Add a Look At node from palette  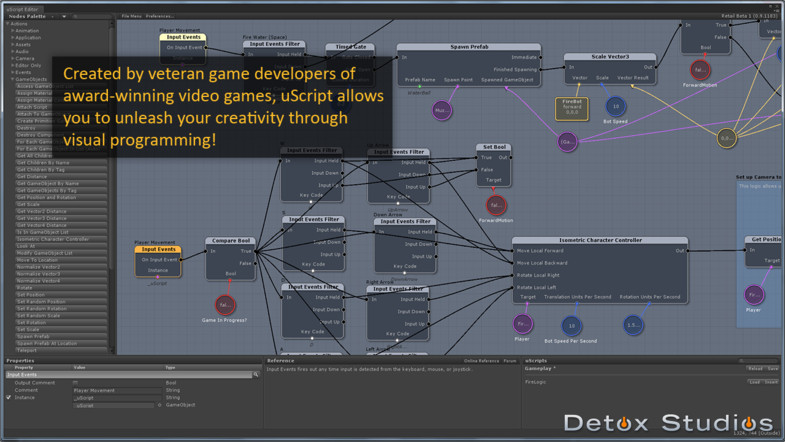click(61, 246)
